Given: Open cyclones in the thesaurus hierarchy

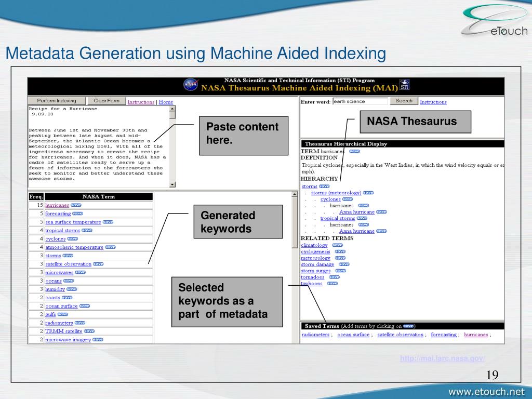Looking at the screenshot, I should point(330,199).
